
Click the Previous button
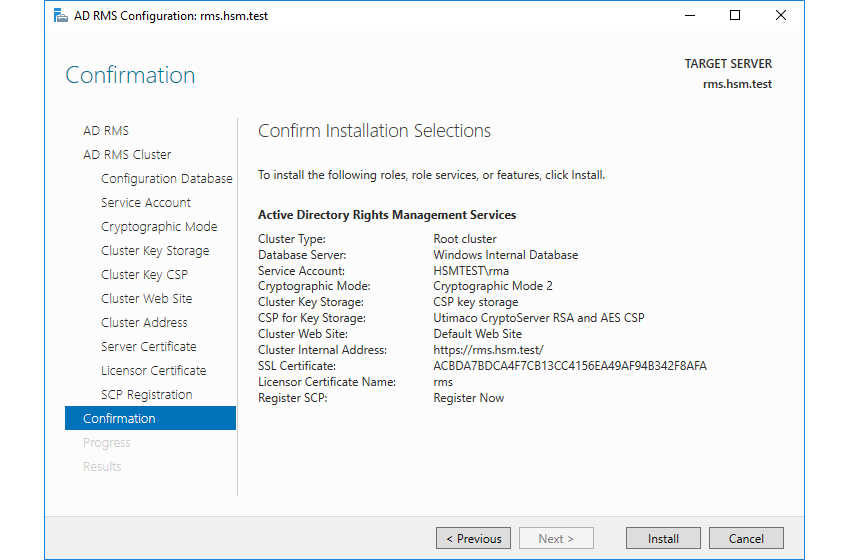pyautogui.click(x=473, y=538)
